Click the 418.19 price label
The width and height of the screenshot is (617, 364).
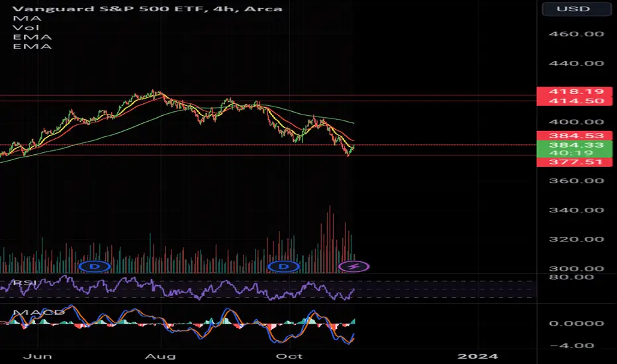point(575,91)
